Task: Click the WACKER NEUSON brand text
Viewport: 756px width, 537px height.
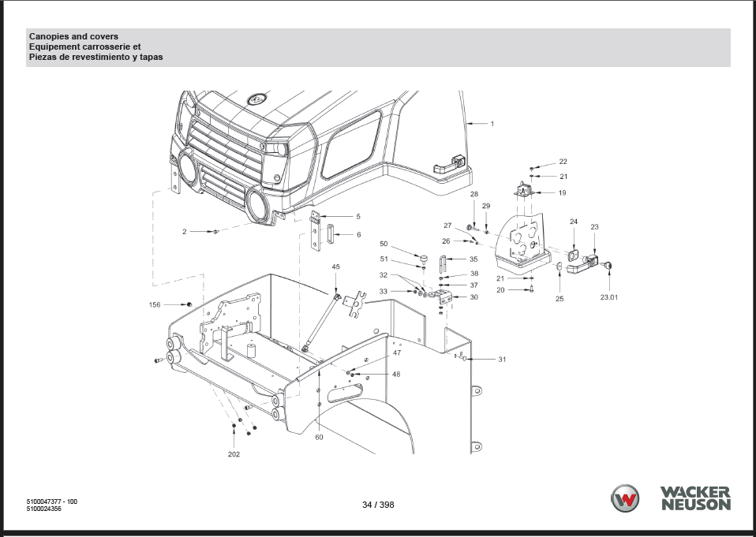Action: click(x=694, y=498)
